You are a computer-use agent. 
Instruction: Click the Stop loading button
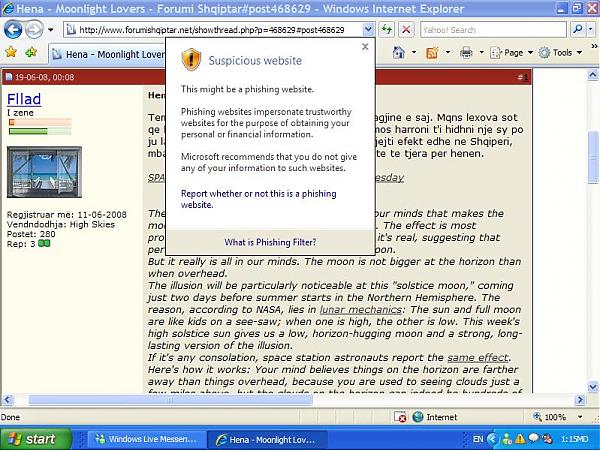coord(406,29)
